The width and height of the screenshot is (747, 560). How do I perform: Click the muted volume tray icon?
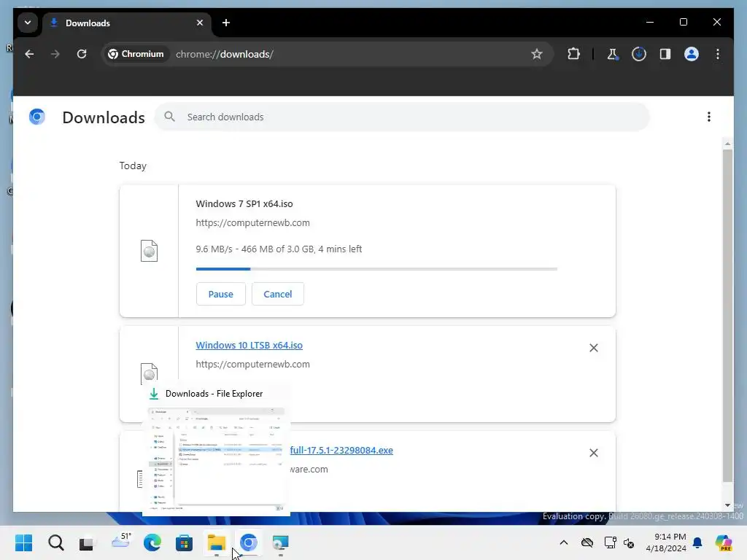(629, 542)
